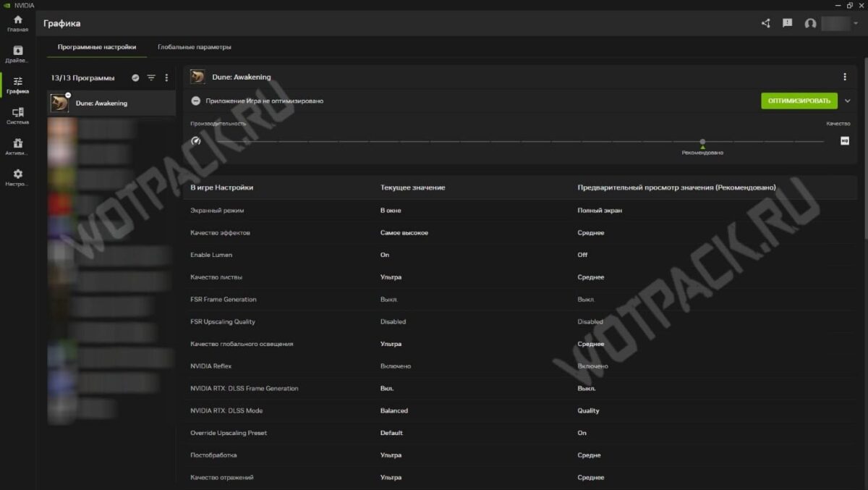This screenshot has height=490, width=868.
Task: Click the Override Upscaling Preset row
Action: (x=519, y=433)
